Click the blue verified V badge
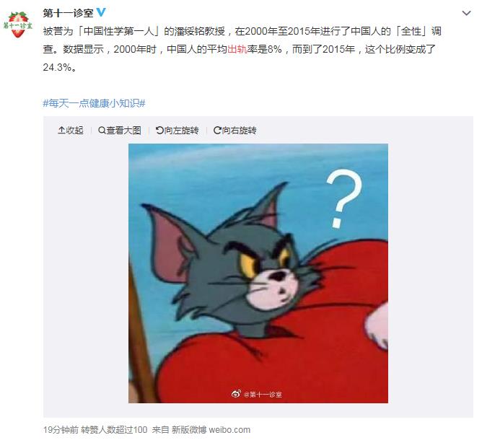Viewport: 482px width, 448px height. (x=101, y=12)
